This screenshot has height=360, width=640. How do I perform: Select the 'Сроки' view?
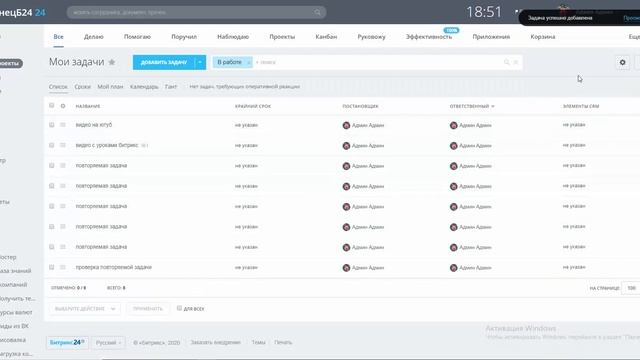82,87
